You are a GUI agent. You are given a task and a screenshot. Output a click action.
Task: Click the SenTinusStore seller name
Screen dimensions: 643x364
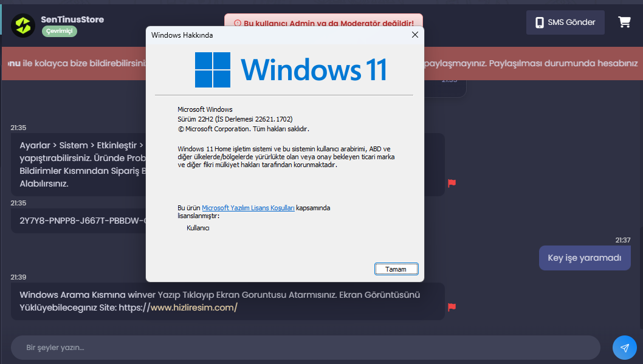pos(72,19)
